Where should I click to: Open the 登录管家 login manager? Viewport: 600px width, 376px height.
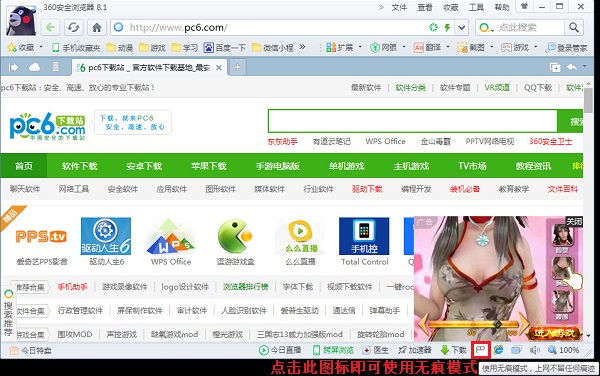click(x=567, y=48)
